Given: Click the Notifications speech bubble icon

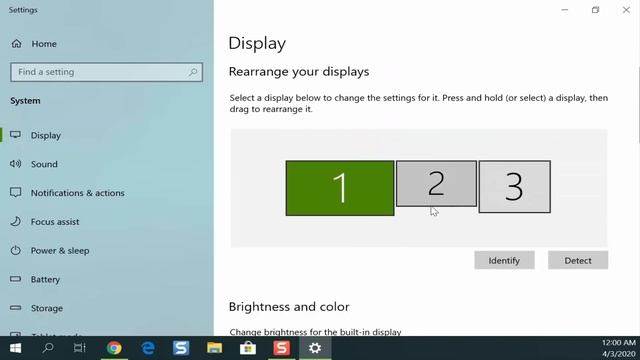Looking at the screenshot, I should [x=16, y=192].
